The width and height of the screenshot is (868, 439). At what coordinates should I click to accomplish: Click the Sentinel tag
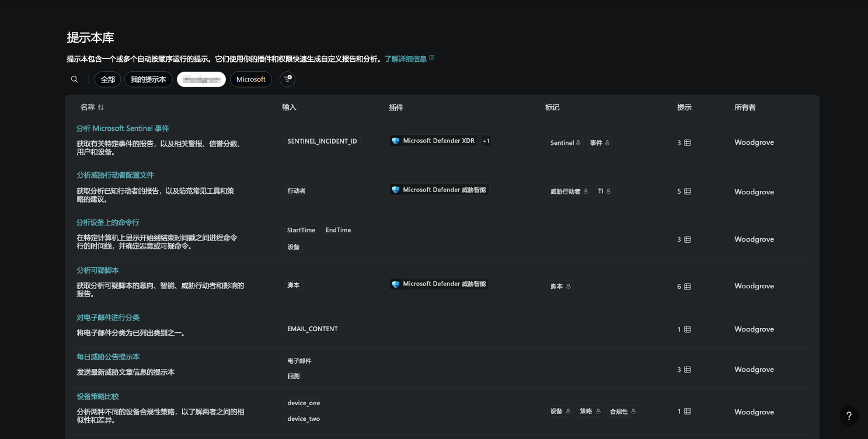565,143
